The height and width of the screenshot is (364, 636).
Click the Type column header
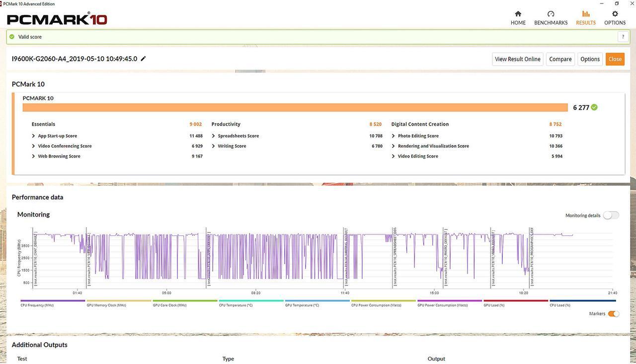pyautogui.click(x=228, y=359)
